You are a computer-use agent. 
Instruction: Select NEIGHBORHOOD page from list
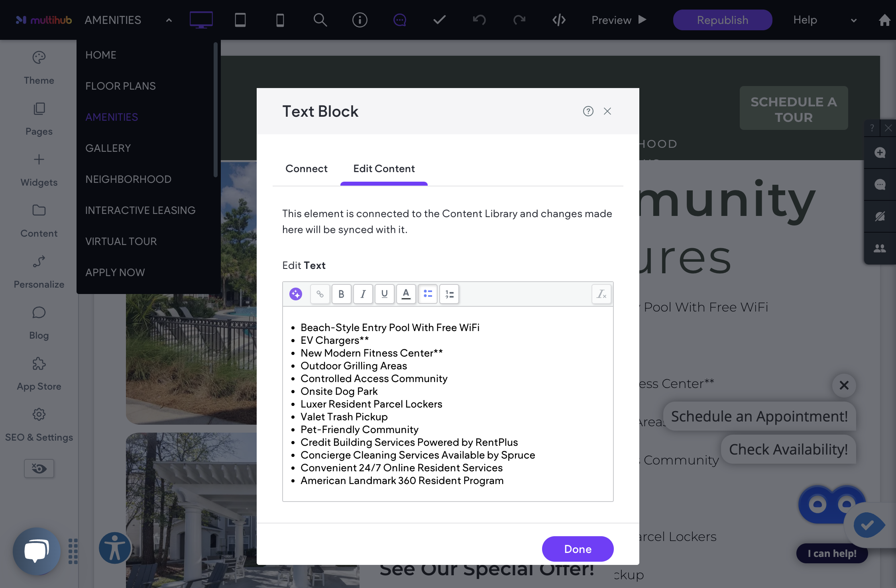coord(128,179)
